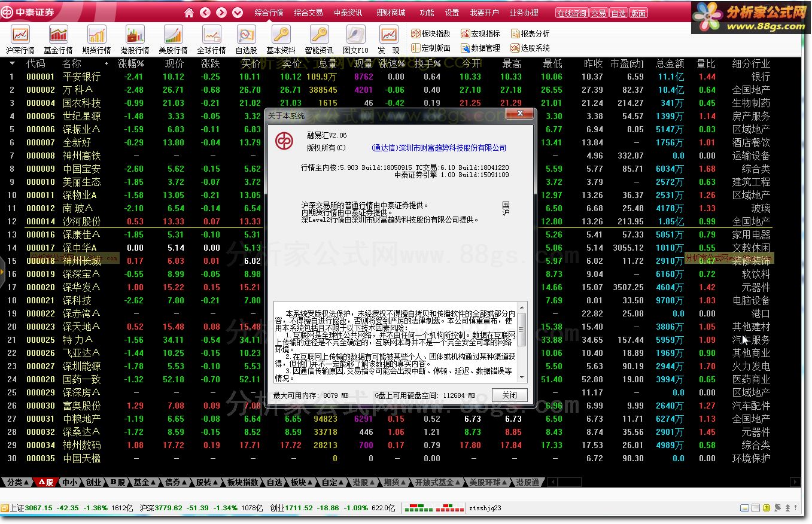
Task: Click the bottom tab bar horizontal scrollbar
Action: tap(674, 482)
